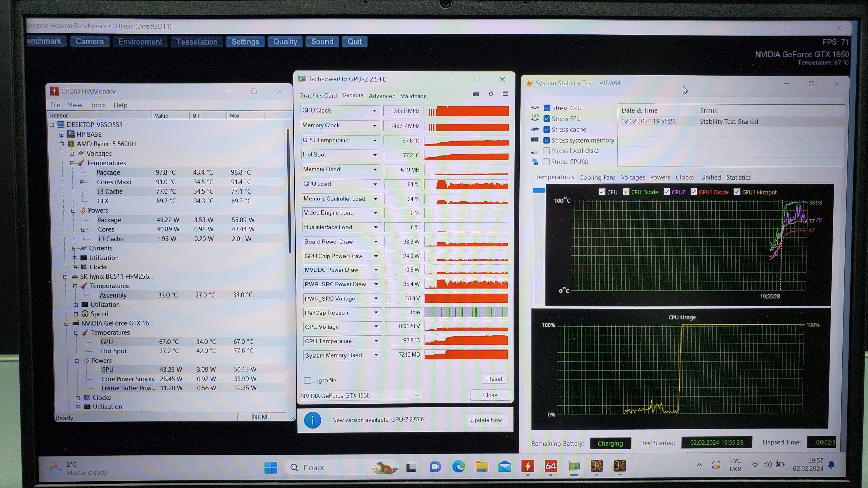Open the Mail app taskbar icon
This screenshot has height=488, width=868.
point(505,467)
